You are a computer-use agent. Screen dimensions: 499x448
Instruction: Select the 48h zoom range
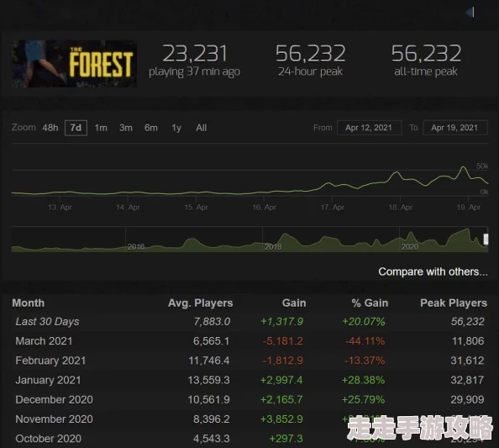click(50, 128)
